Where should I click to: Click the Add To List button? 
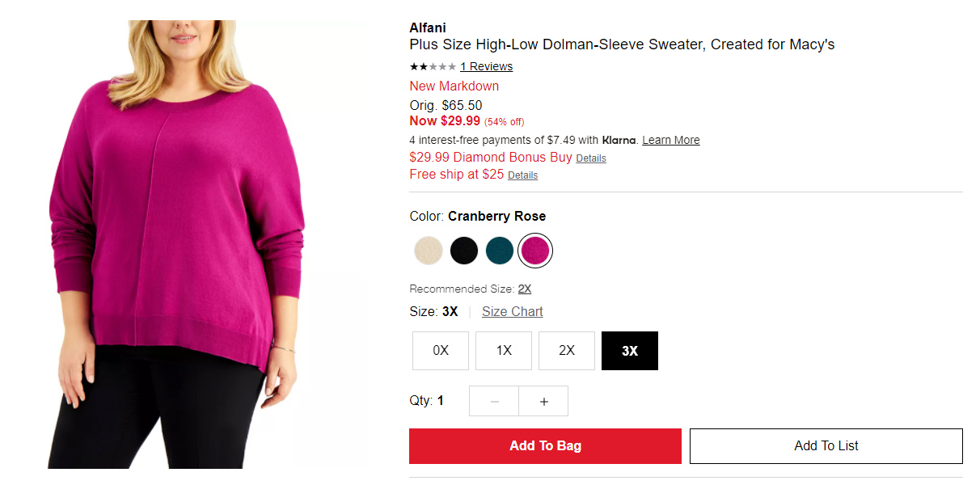pos(826,446)
